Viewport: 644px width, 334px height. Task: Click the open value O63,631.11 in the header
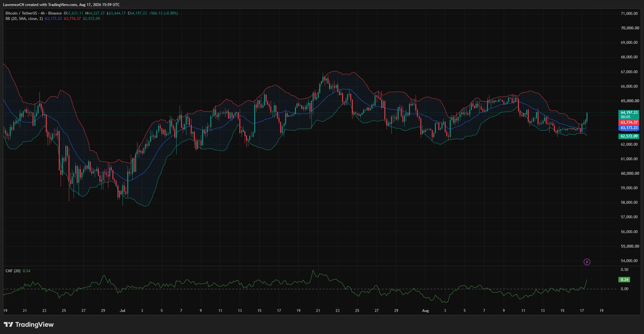point(74,13)
